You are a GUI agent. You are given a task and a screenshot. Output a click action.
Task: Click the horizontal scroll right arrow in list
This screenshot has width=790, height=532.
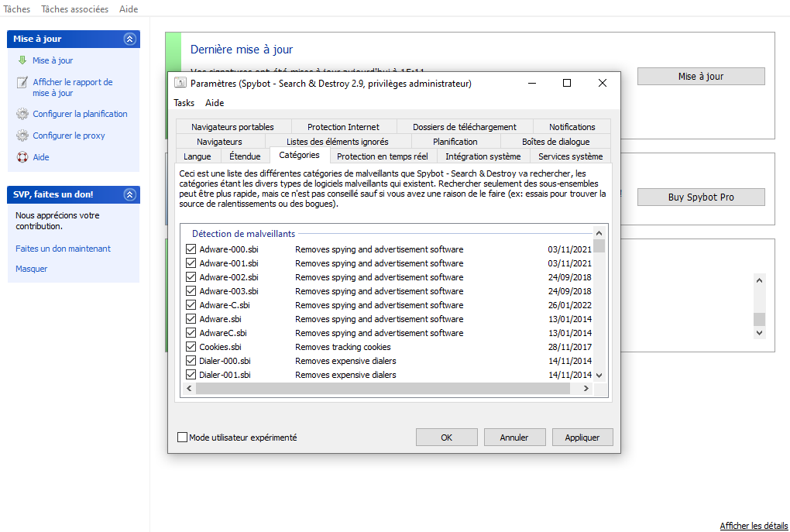pyautogui.click(x=586, y=389)
